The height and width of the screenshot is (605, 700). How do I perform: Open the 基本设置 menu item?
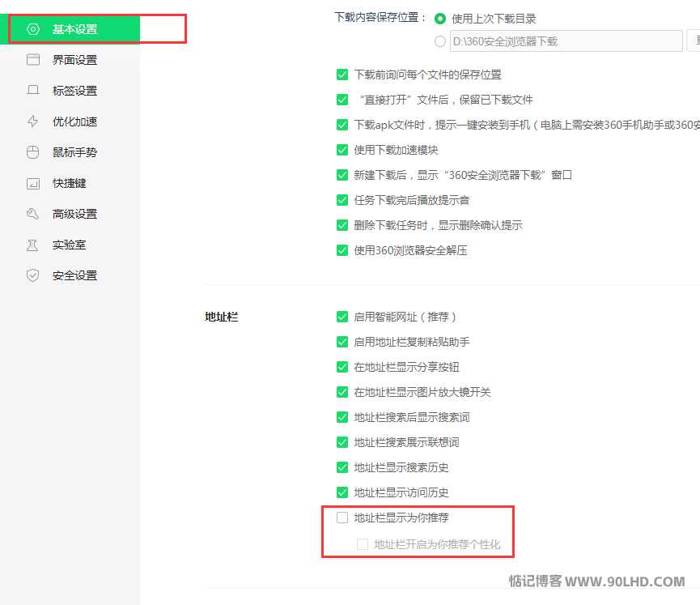pos(70,29)
